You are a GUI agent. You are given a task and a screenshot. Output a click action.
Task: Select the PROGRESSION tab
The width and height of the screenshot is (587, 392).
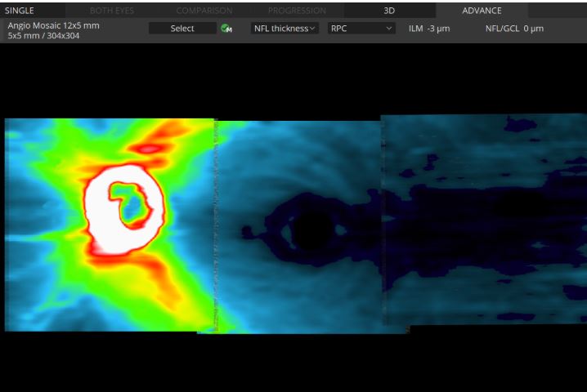pos(297,11)
